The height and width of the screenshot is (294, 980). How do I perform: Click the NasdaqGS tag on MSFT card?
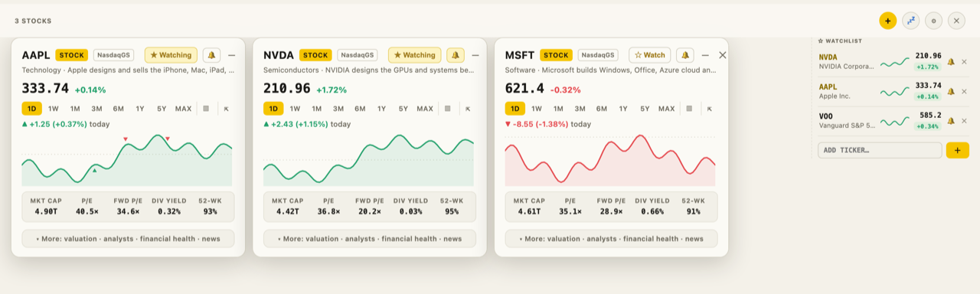[x=599, y=55]
